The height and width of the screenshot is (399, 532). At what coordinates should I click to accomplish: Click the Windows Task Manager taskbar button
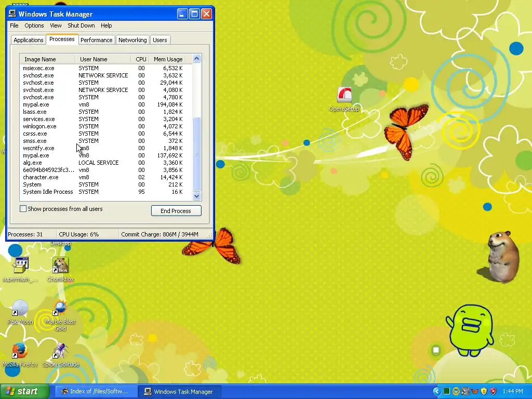pyautogui.click(x=180, y=392)
